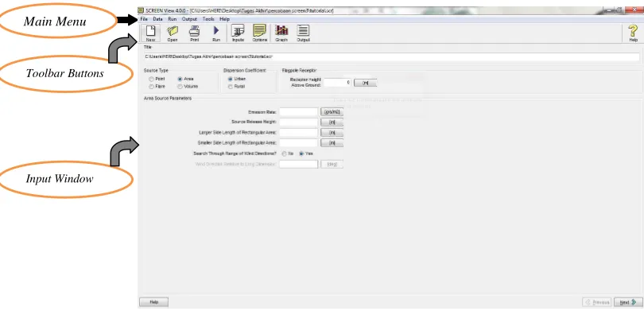644x315 pixels.
Task: Click the Receptor Height Above Ground field
Action: coord(337,83)
